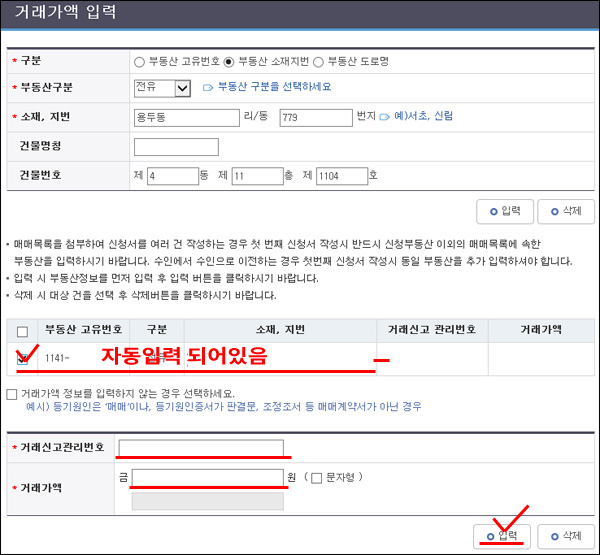Click upper 삭제 button under property form
This screenshot has height=555, width=600.
(x=566, y=211)
